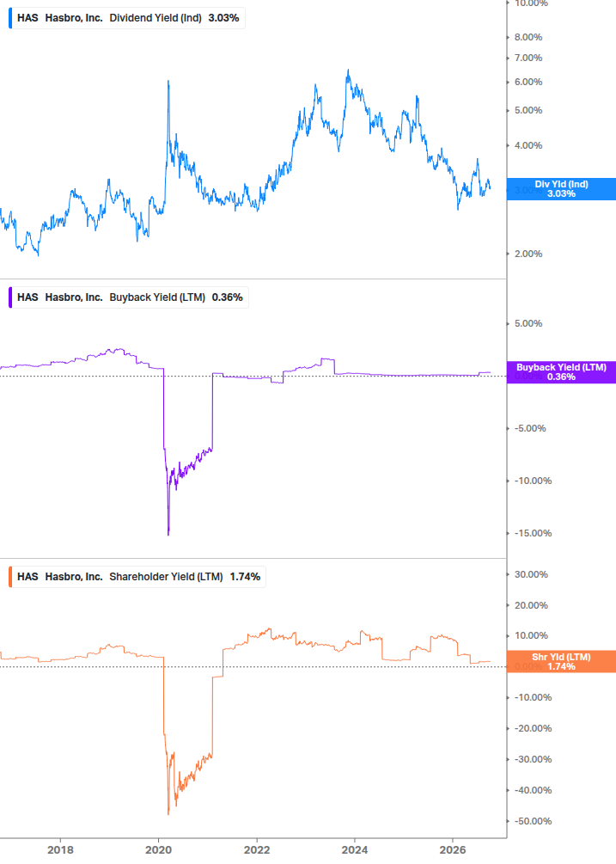Viewport: 616px width, 864px height.
Task: Click the 1.74% value in Shareholder Yield legend
Action: click(245, 577)
